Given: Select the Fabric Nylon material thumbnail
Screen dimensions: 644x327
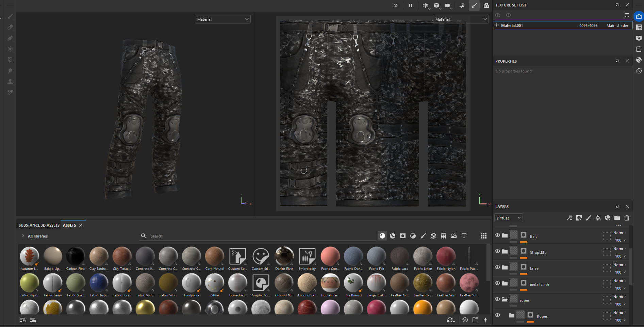Looking at the screenshot, I should click(446, 256).
